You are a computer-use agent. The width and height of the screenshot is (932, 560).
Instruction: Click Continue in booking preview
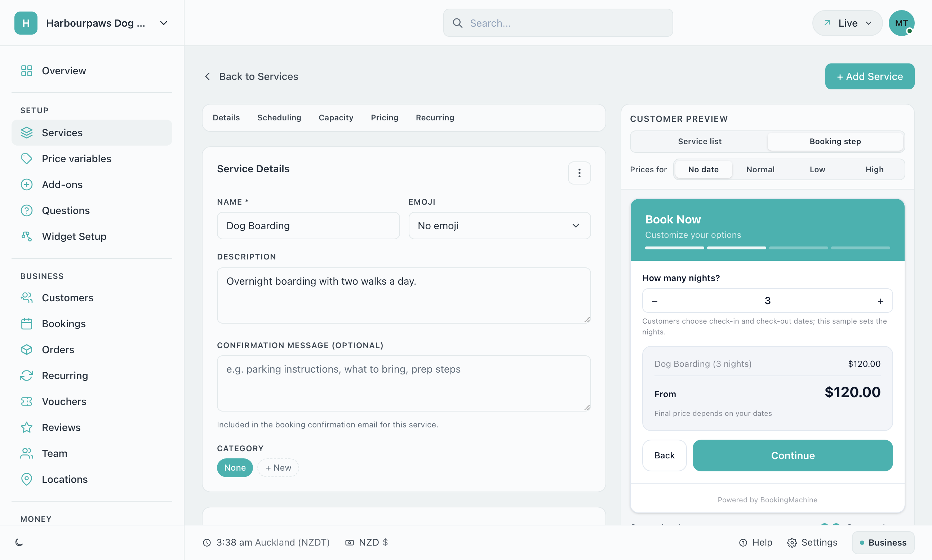click(x=793, y=455)
